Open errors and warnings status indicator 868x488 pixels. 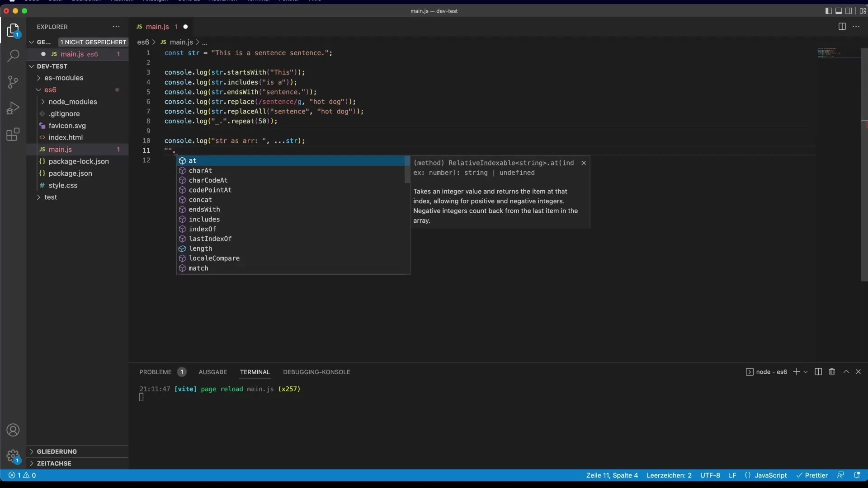click(23, 475)
